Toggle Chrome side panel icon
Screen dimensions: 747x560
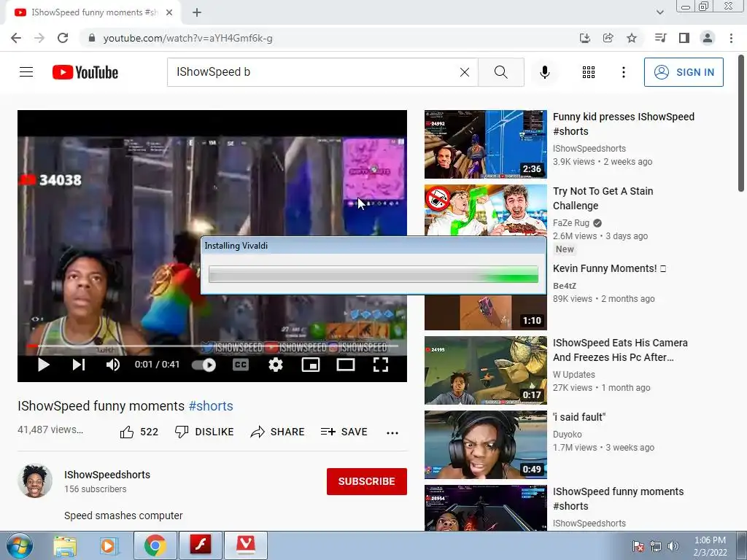pyautogui.click(x=684, y=38)
